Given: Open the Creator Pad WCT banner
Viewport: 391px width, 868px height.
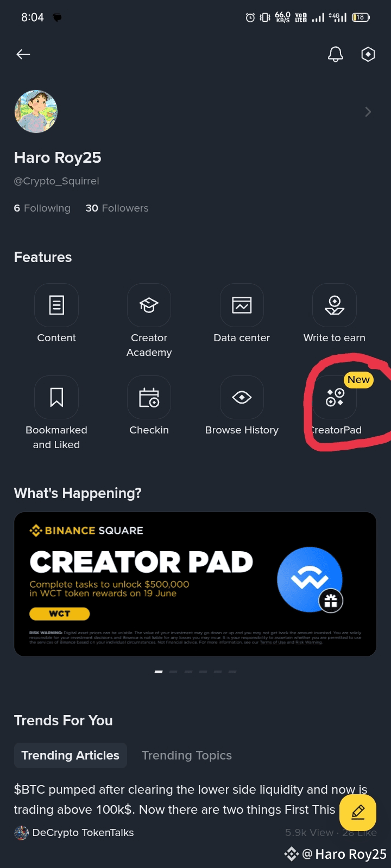Looking at the screenshot, I should pos(195,584).
